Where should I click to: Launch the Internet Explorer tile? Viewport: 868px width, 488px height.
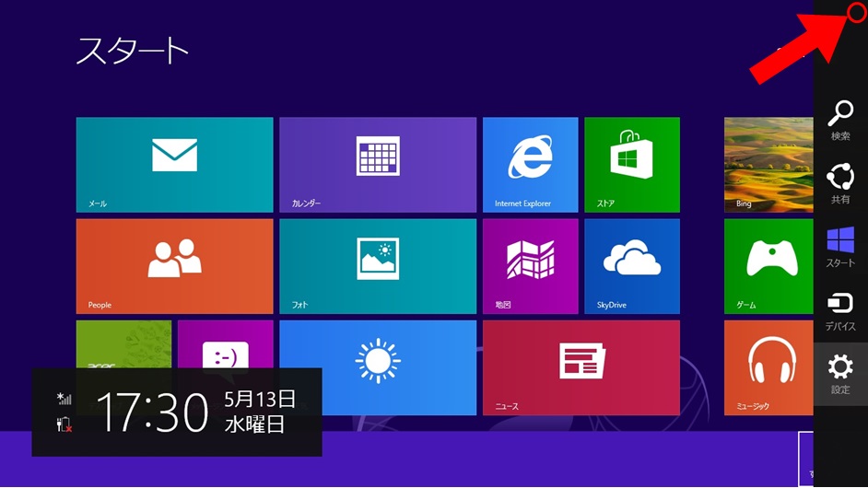click(531, 164)
